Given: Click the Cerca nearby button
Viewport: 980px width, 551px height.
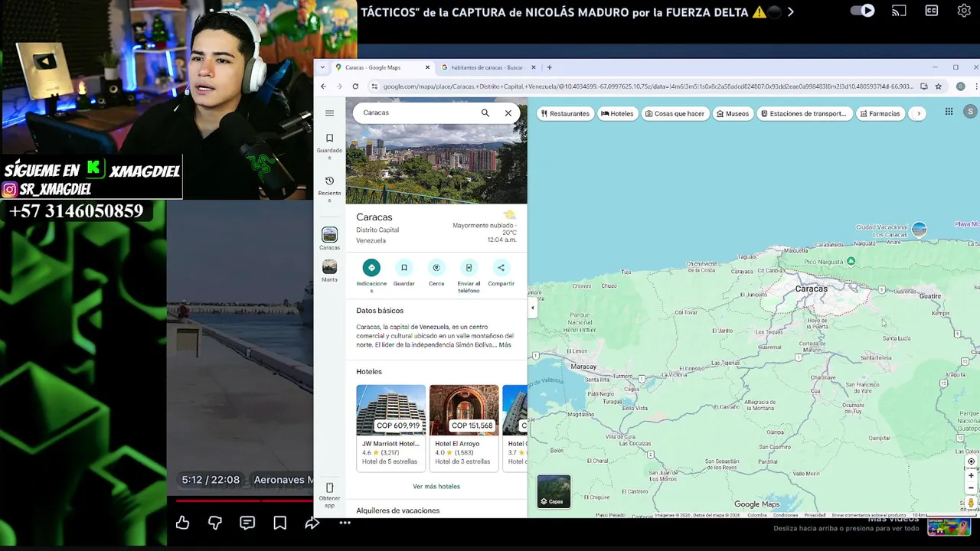Looking at the screenshot, I should [436, 272].
